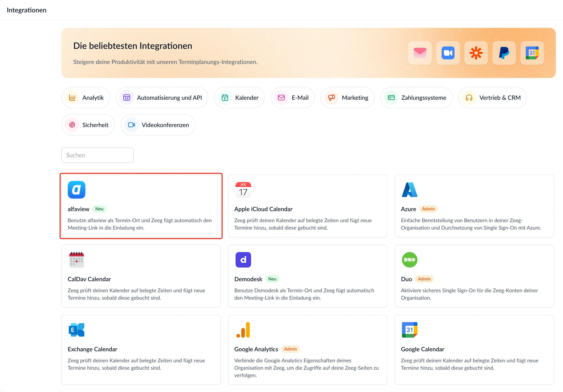
Task: Click the Sicherheit fingerprint icon
Action: coord(72,125)
